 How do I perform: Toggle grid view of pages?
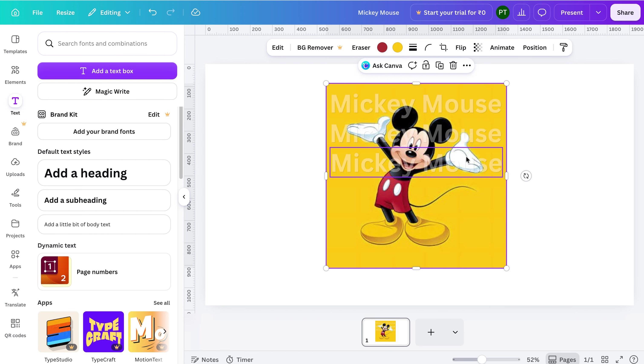point(605,360)
